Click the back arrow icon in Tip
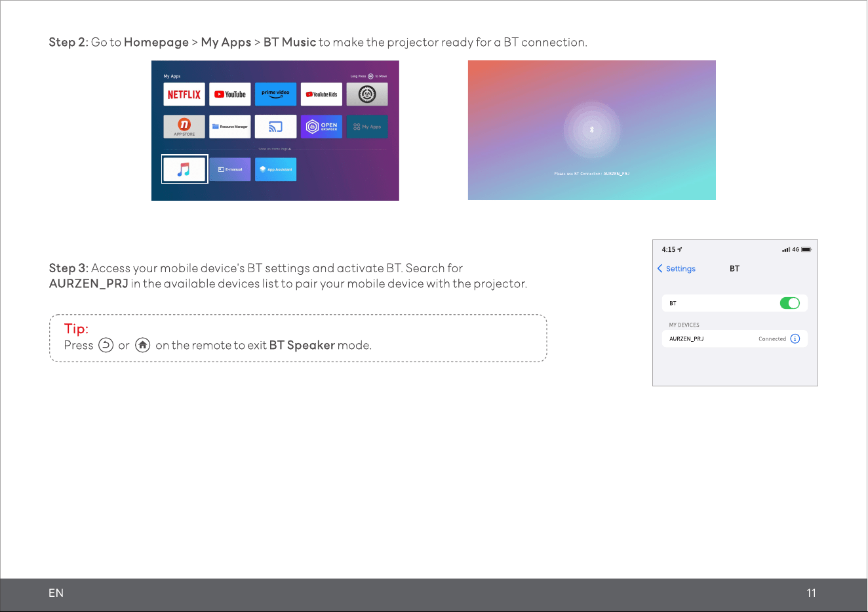 106,345
